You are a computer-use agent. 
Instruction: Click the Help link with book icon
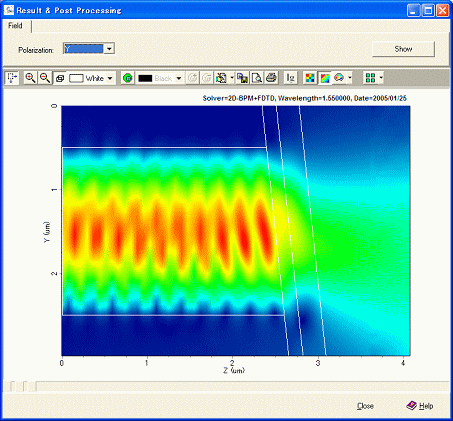pyautogui.click(x=420, y=406)
